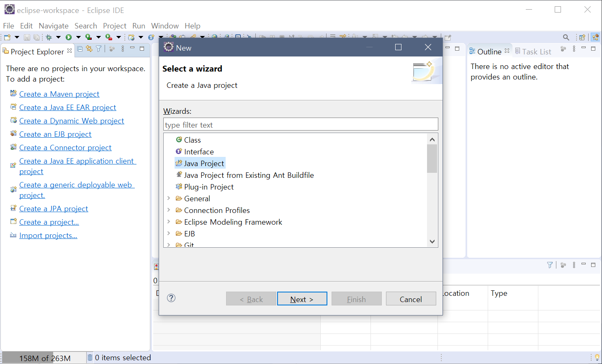This screenshot has width=602, height=364.
Task: Click the filter icon in bottom panel
Action: [x=550, y=265]
